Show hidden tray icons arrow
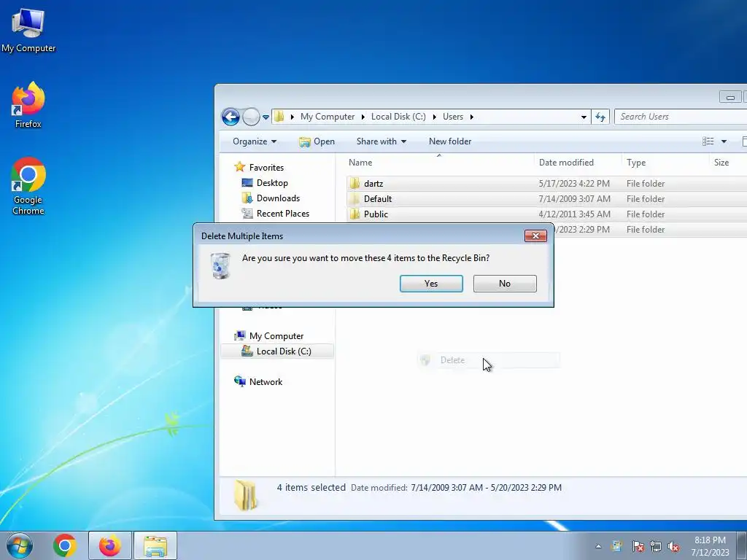 click(598, 546)
